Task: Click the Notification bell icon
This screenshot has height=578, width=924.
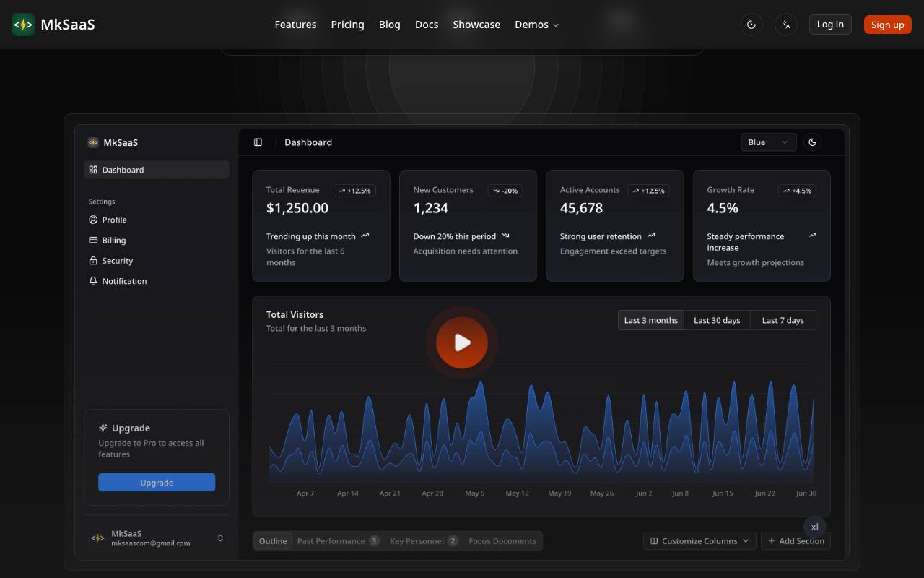Action: (93, 281)
